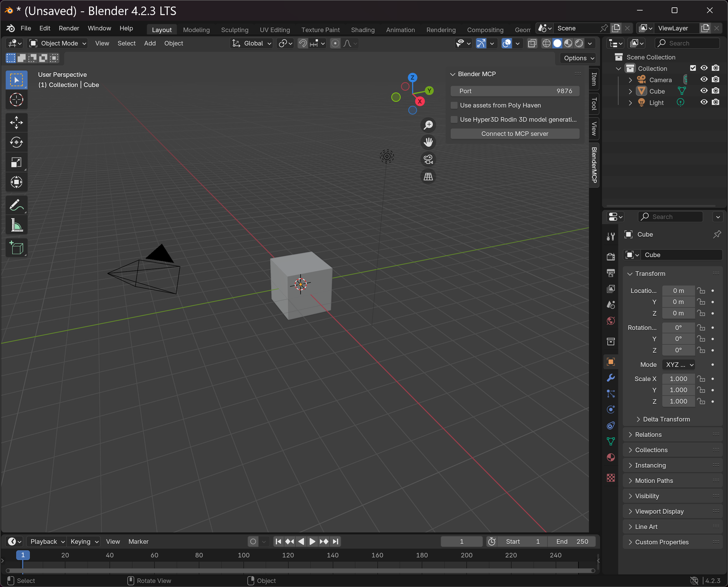Image resolution: width=728 pixels, height=587 pixels.
Task: Select the Annotate pencil tool
Action: pos(16,205)
